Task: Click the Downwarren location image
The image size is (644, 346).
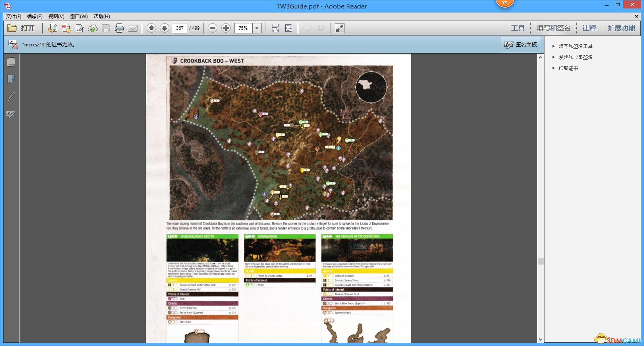Action: pos(280,250)
